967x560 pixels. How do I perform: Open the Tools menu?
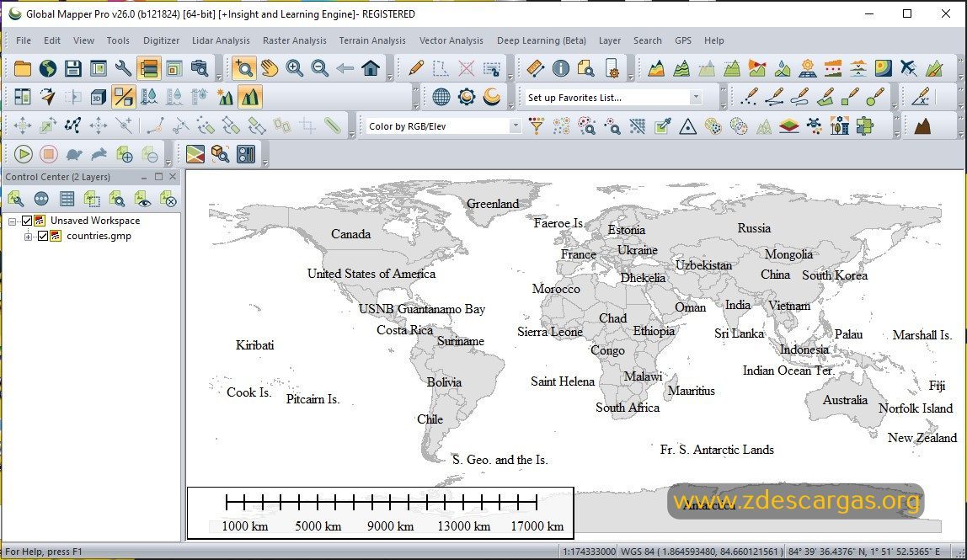118,40
